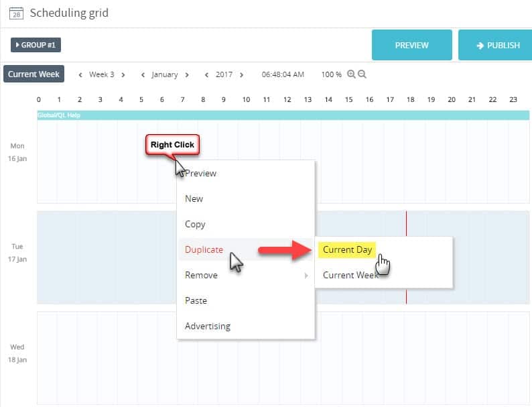Click the red current-time marker line
Image resolution: width=532 pixels, height=407 pixels.
pos(406,224)
